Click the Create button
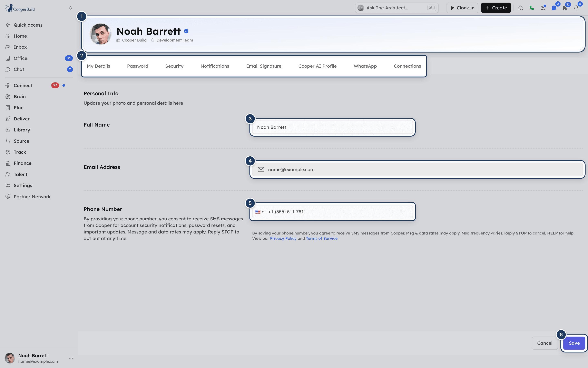 [496, 8]
